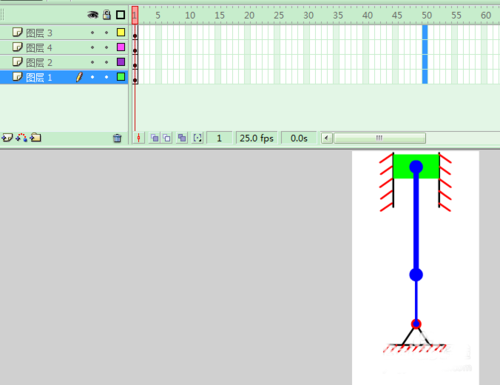Select keyframe 1 of 图层 4
This screenshot has width=500, height=385.
135,47
